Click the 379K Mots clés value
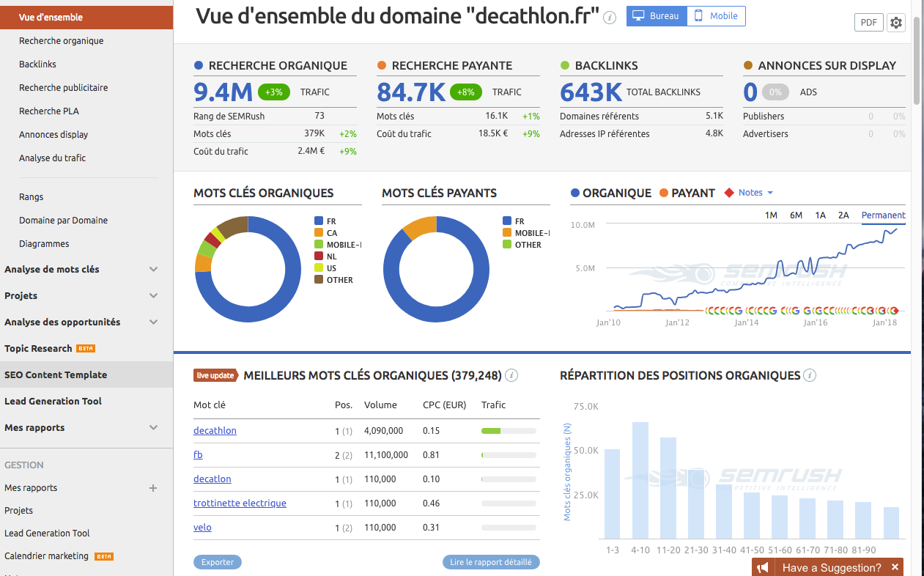 coord(314,133)
